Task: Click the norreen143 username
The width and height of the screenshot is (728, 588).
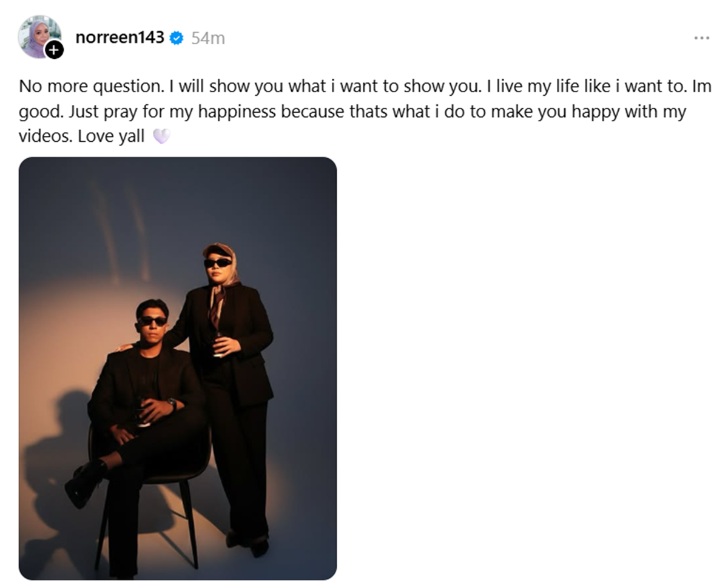Action: pyautogui.click(x=120, y=38)
